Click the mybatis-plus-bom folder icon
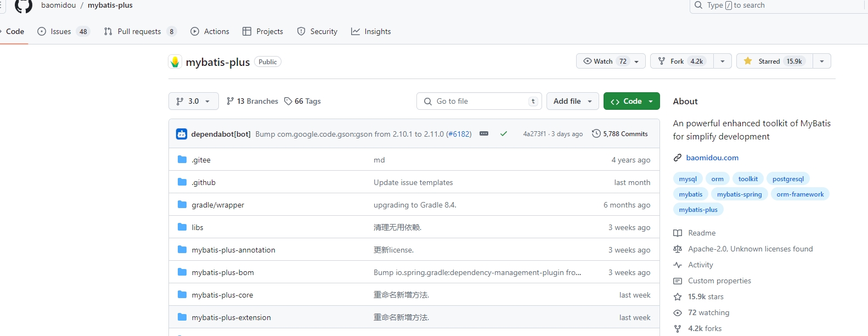868x336 pixels. (182, 272)
